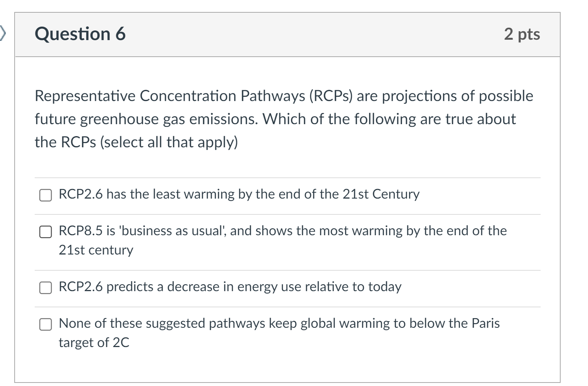Check the 'RCP8.5 is business as usual' option
588x386 pixels.
(x=45, y=233)
